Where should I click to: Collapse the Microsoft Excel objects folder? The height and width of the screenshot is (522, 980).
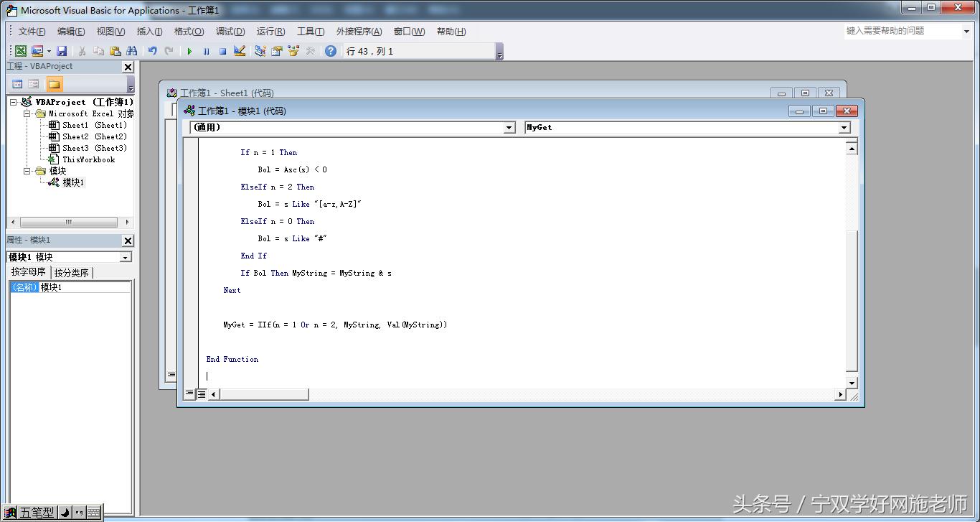(x=27, y=113)
